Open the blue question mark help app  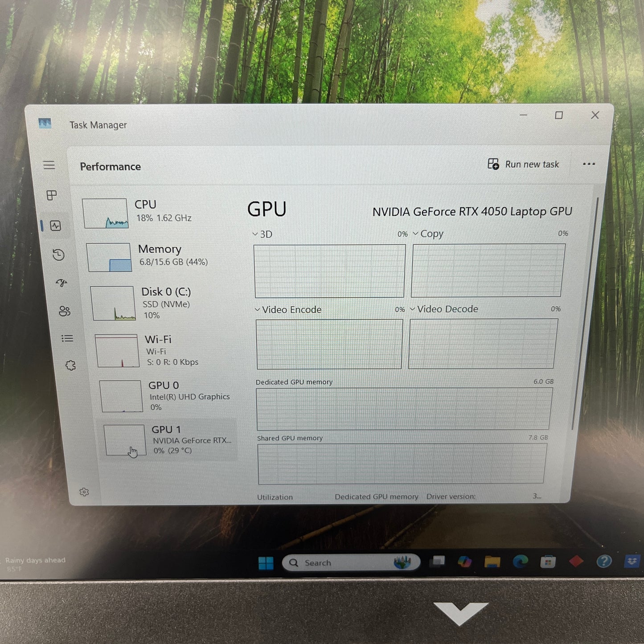(x=604, y=561)
